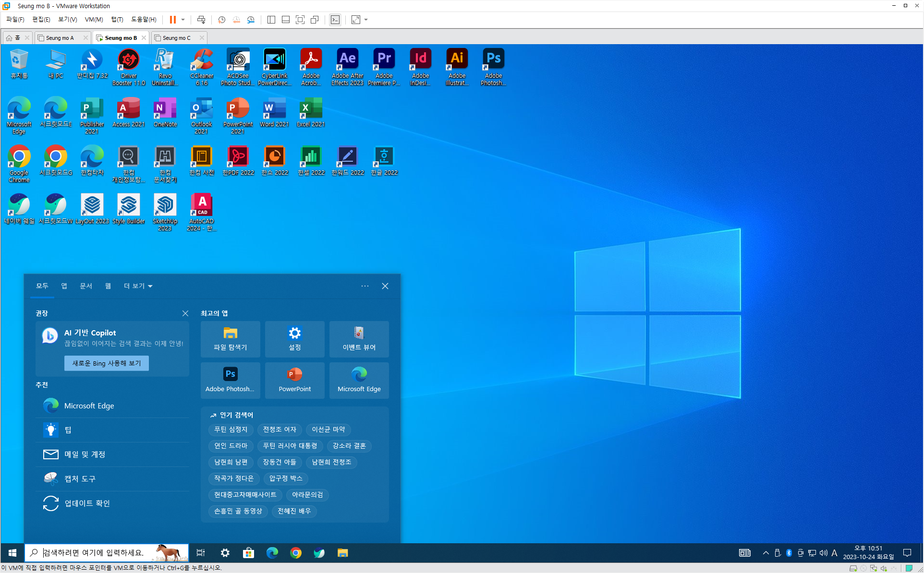Click the 새로운 Bing 사용해 보기 button
924x573 pixels.
coord(107,363)
